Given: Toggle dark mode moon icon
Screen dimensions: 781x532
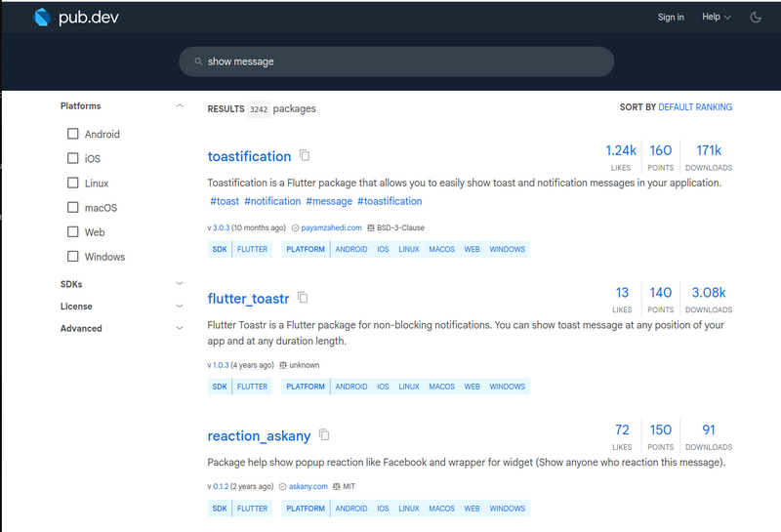Looking at the screenshot, I should click(x=756, y=18).
